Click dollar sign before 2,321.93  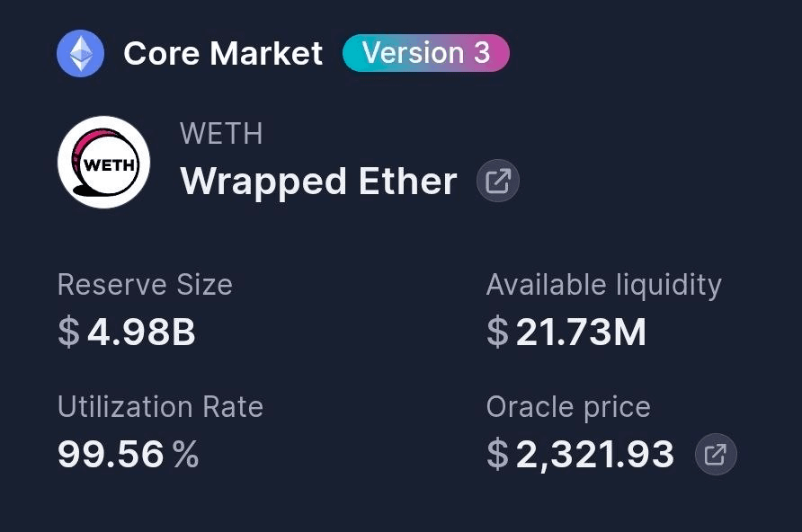(497, 455)
